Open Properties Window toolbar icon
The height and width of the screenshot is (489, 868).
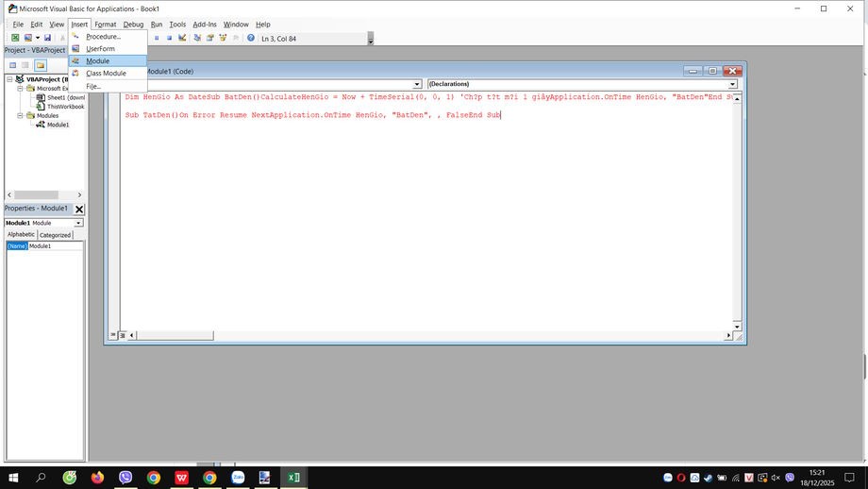(x=209, y=38)
